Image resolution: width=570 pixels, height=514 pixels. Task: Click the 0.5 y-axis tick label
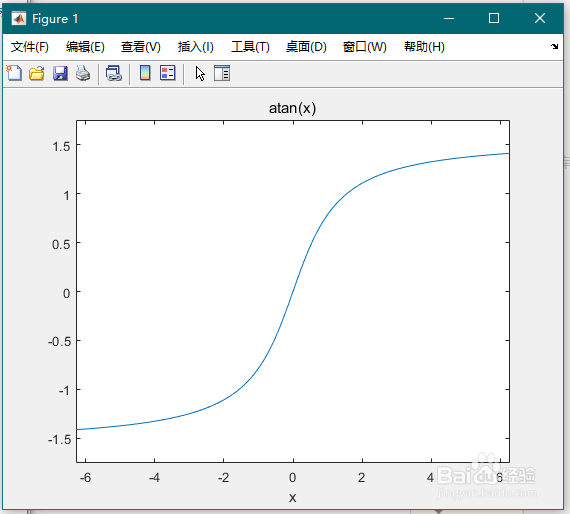[61, 244]
